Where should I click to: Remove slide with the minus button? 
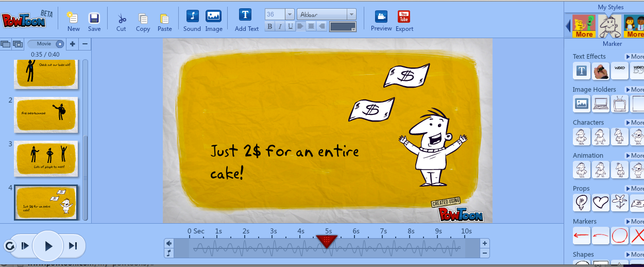coord(85,44)
